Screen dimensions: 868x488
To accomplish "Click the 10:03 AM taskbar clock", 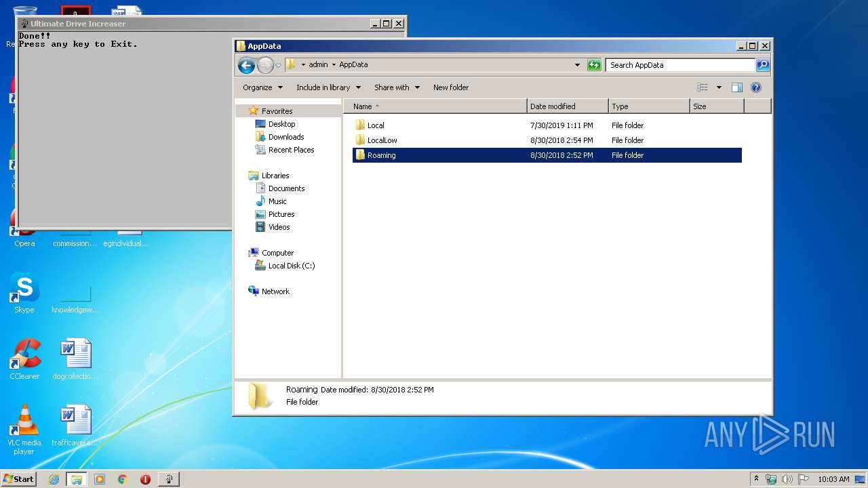I will (x=833, y=479).
